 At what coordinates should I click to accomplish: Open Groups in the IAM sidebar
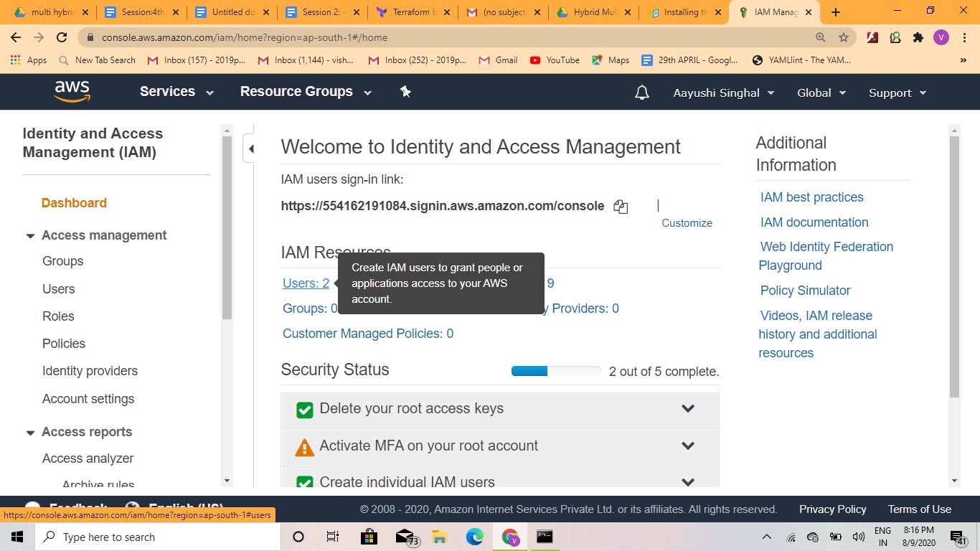pyautogui.click(x=63, y=261)
